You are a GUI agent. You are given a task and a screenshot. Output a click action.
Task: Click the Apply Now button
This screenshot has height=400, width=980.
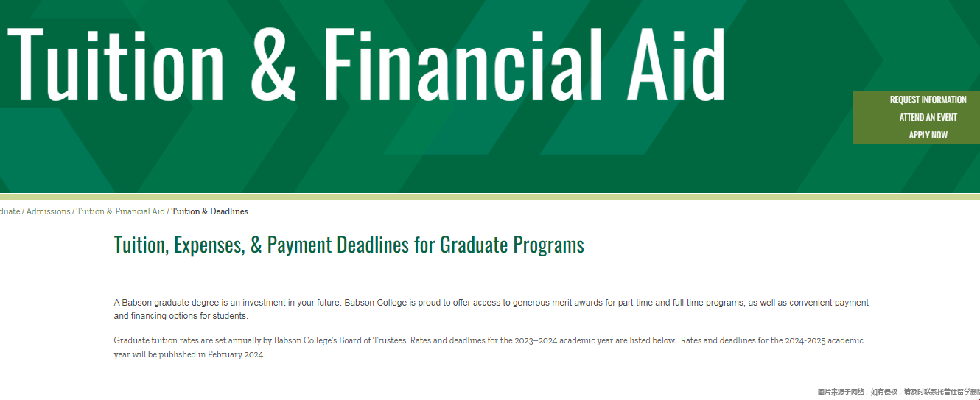click(x=928, y=135)
